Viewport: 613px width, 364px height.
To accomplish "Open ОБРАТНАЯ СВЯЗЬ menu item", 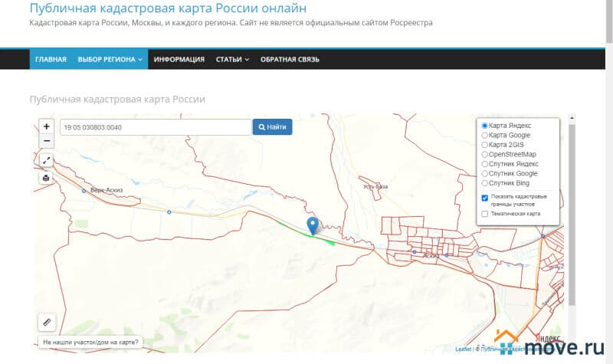I will tap(290, 60).
